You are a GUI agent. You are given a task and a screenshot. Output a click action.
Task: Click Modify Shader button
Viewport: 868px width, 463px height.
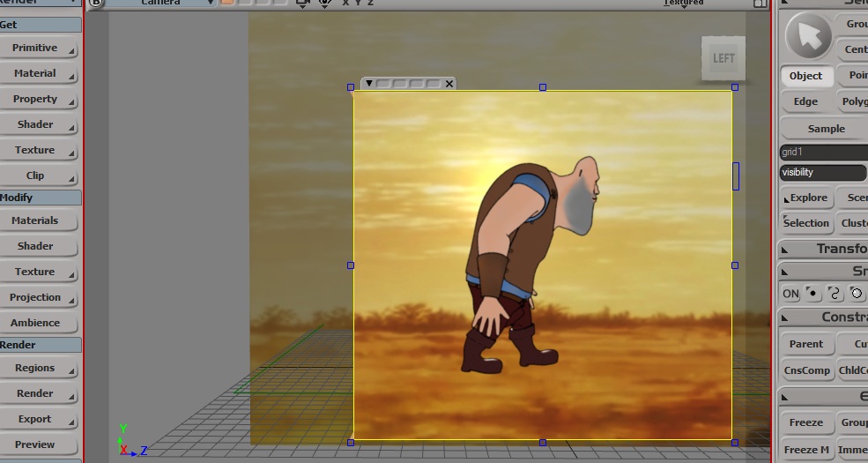(x=39, y=246)
